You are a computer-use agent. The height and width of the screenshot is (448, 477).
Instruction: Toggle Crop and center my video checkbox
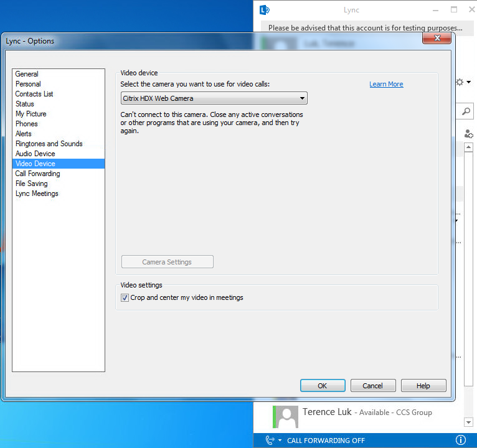(125, 297)
